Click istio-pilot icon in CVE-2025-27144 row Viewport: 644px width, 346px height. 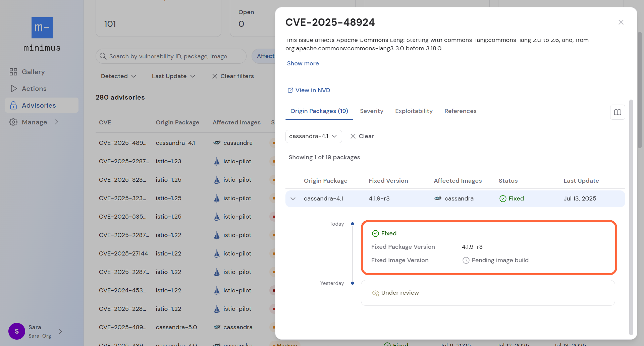coord(217,253)
